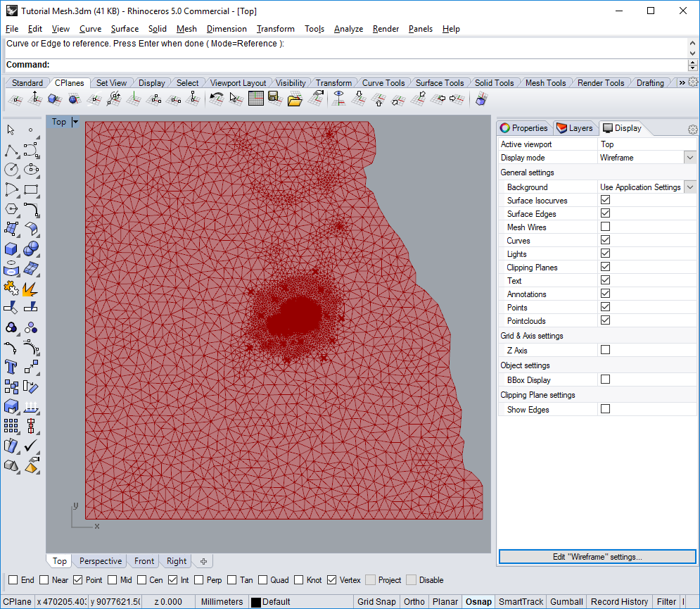Click the Undo CPlane change icon
Image resolution: width=700 pixels, height=609 pixels.
(x=217, y=99)
